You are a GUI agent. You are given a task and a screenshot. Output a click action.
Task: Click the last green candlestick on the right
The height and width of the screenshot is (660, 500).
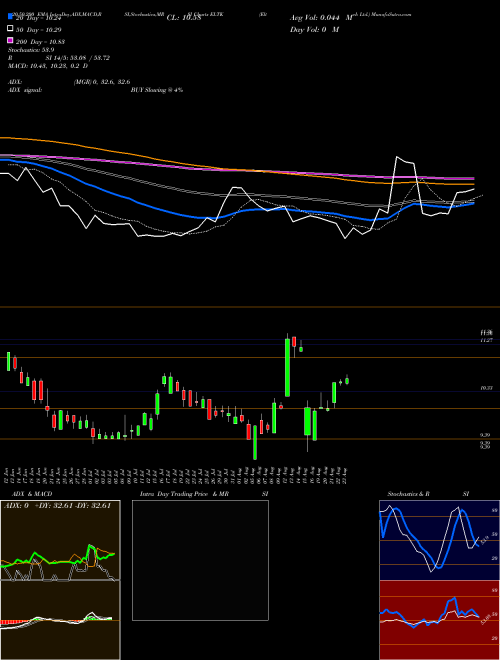[x=347, y=381]
